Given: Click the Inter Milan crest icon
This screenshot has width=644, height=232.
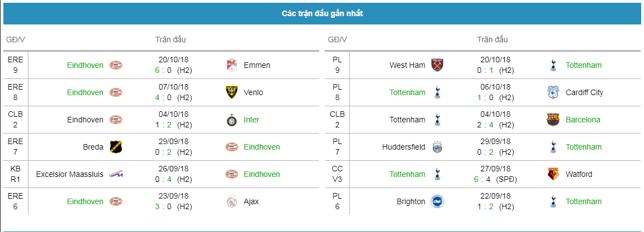Looking at the screenshot, I should click(x=232, y=120).
